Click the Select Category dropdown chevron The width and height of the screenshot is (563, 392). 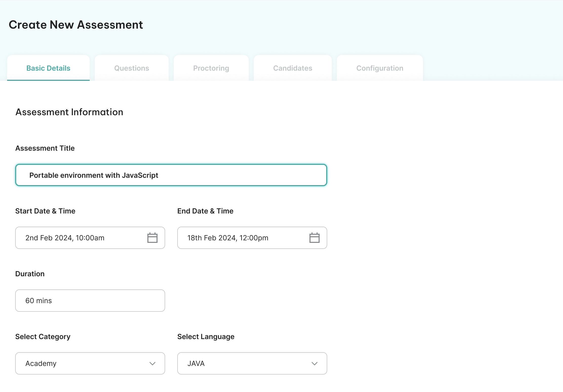(x=152, y=363)
